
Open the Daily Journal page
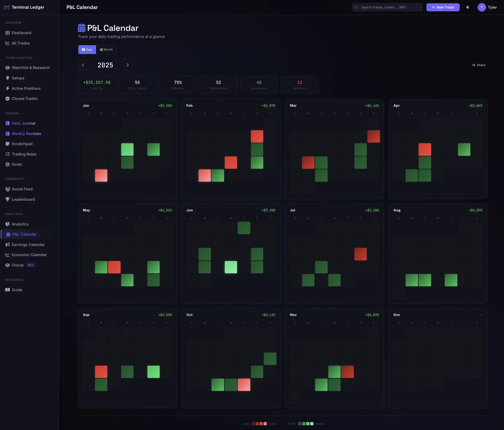click(23, 123)
